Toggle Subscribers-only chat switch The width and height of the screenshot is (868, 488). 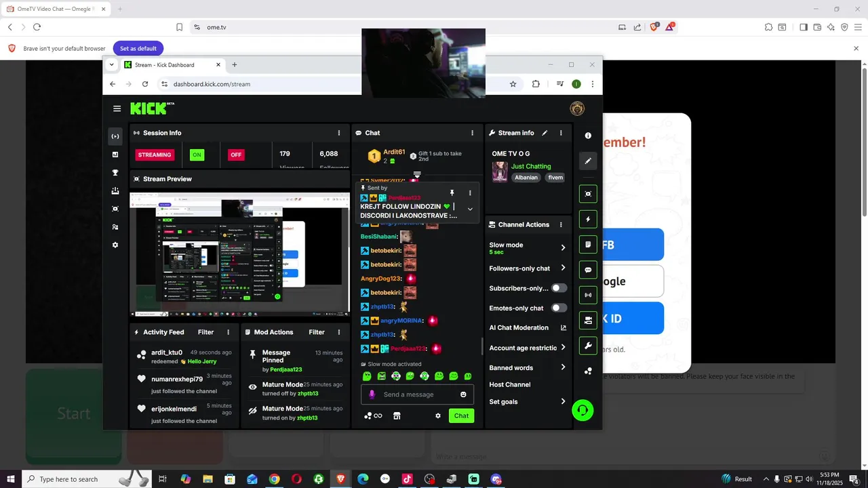click(x=559, y=288)
